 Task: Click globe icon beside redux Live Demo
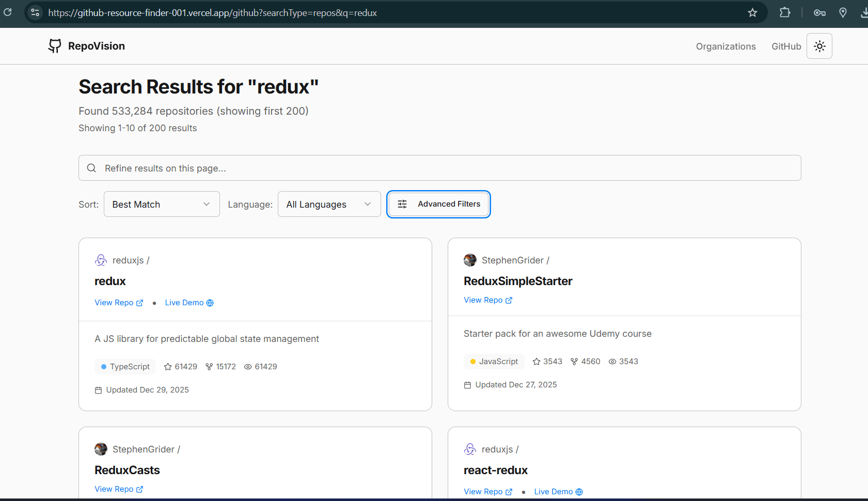[210, 303]
